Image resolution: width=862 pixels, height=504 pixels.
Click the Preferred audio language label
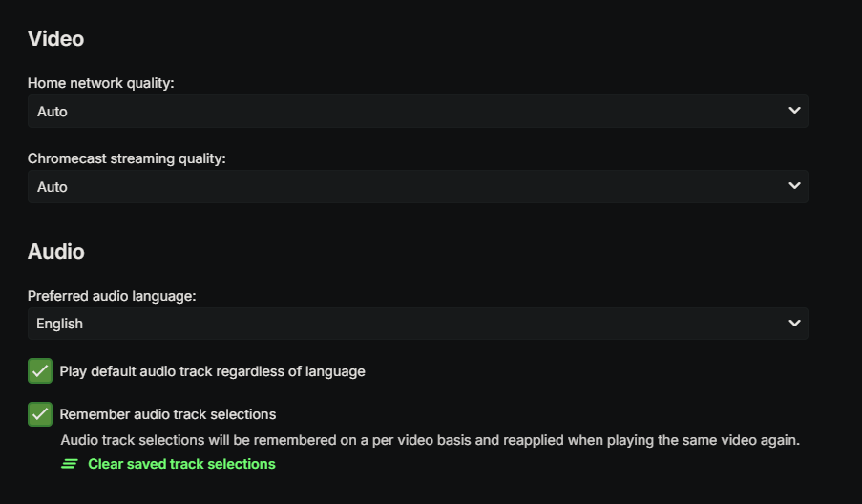112,296
